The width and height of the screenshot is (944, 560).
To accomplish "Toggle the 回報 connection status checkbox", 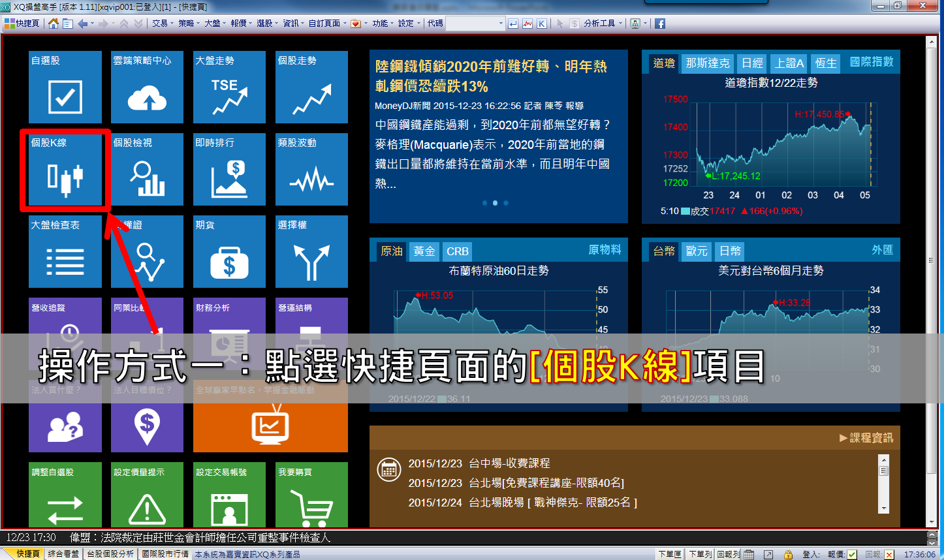I will [889, 554].
